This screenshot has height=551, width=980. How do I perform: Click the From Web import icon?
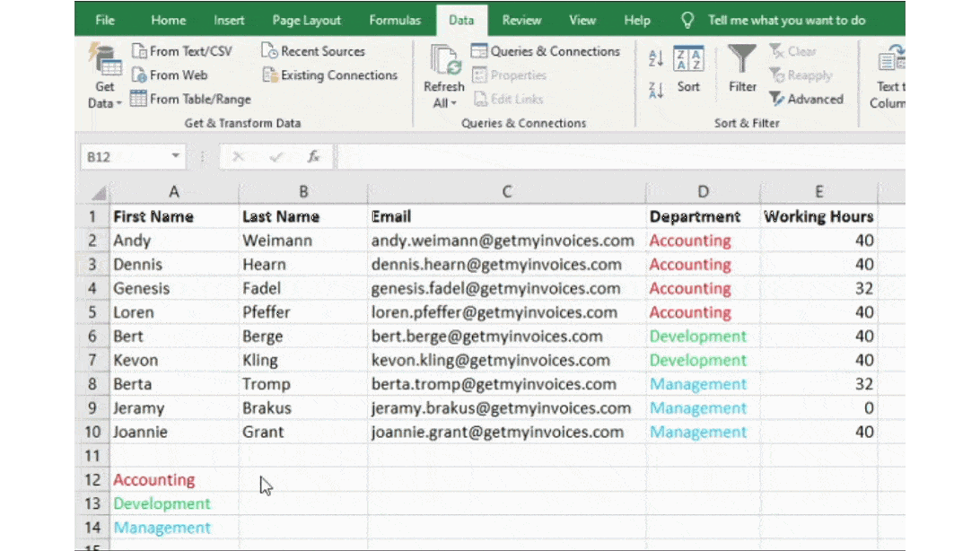pos(139,75)
